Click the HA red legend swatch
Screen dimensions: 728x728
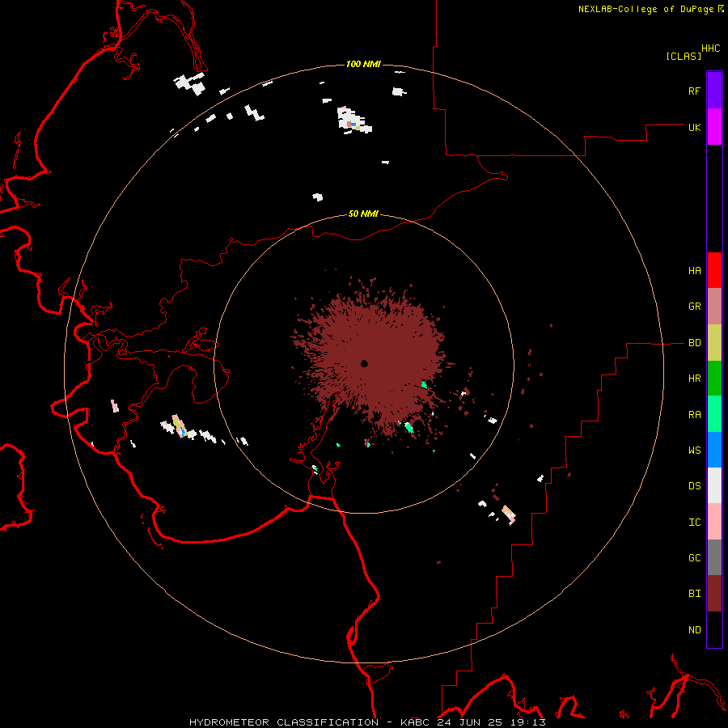(x=714, y=270)
